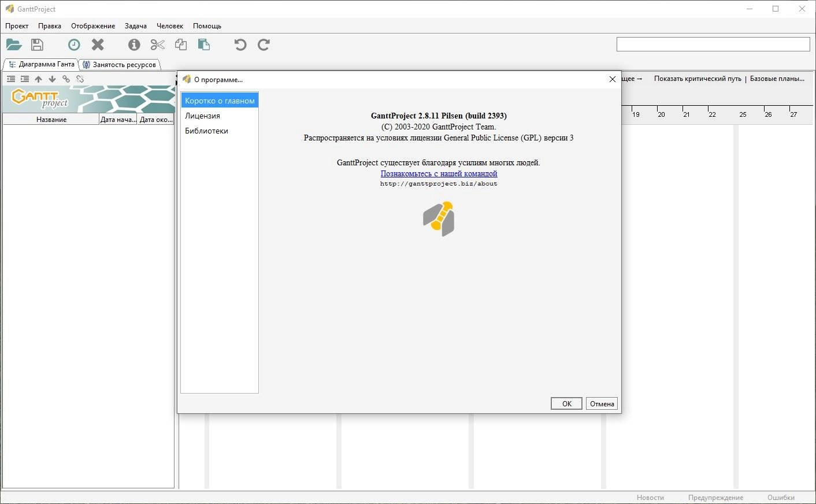This screenshot has height=504, width=816.
Task: Save project with the floppy disk icon
Action: point(37,45)
